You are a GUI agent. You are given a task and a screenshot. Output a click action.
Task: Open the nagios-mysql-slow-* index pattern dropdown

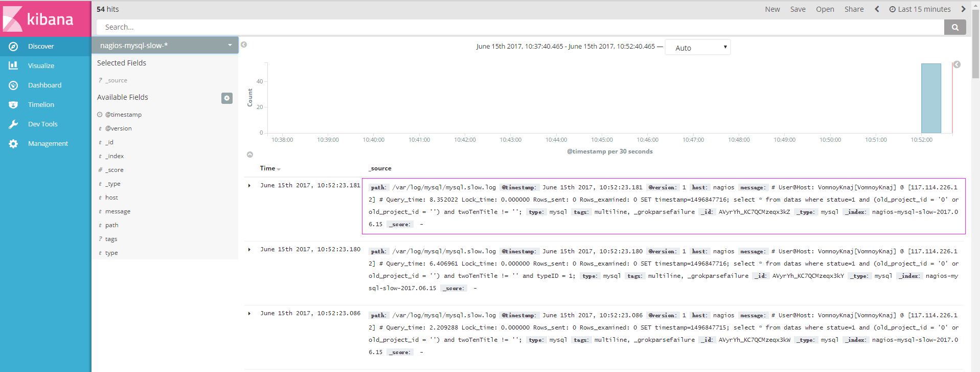click(165, 46)
